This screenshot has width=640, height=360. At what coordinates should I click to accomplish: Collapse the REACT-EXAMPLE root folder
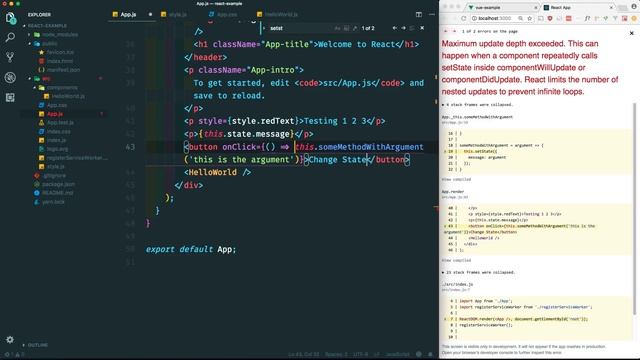pos(47,26)
